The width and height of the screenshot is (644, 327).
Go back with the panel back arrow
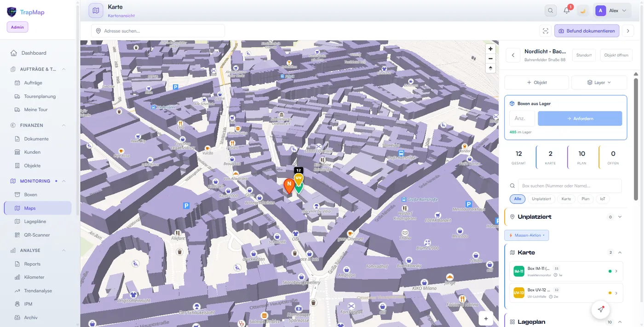click(513, 55)
